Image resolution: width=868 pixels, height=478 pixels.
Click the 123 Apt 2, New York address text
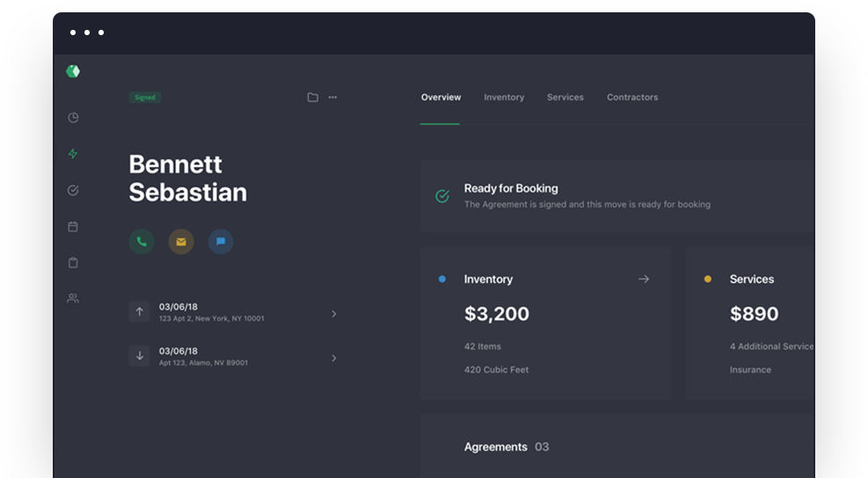211,319
